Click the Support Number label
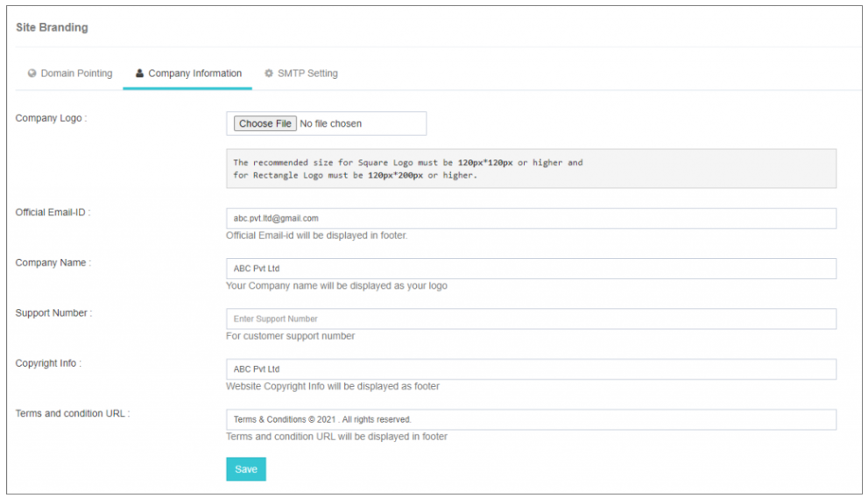 pyautogui.click(x=53, y=312)
